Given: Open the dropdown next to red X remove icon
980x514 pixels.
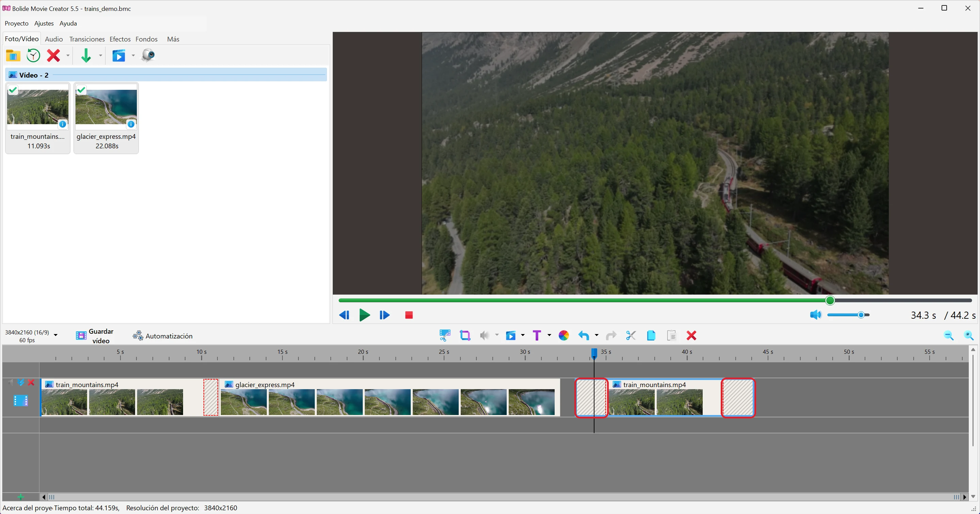Looking at the screenshot, I should (x=68, y=55).
